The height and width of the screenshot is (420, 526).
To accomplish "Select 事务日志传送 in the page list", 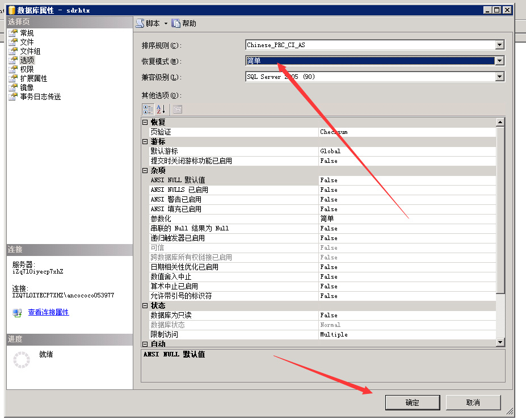I will (x=40, y=96).
